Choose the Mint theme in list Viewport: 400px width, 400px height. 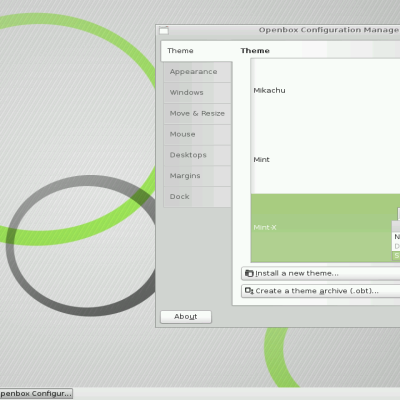pyautogui.click(x=325, y=160)
